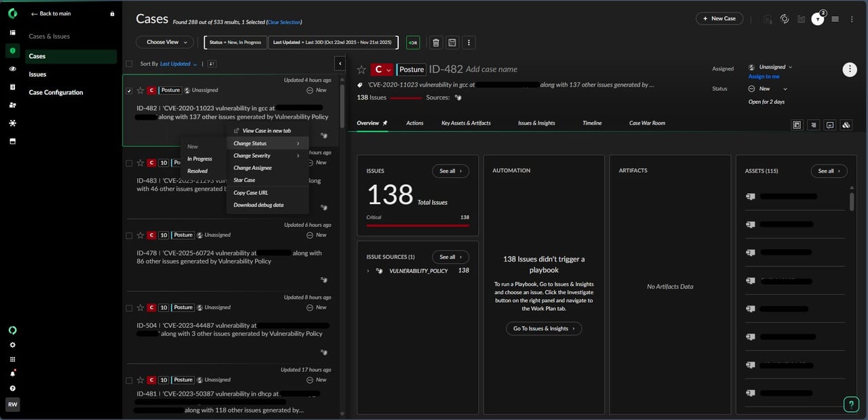Check the select all cases checkbox
Image resolution: width=868 pixels, height=420 pixels.
click(129, 64)
